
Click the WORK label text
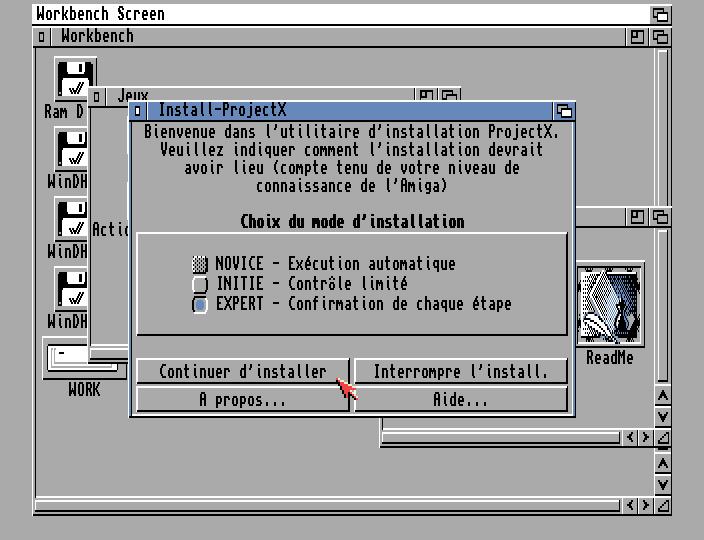pos(84,390)
